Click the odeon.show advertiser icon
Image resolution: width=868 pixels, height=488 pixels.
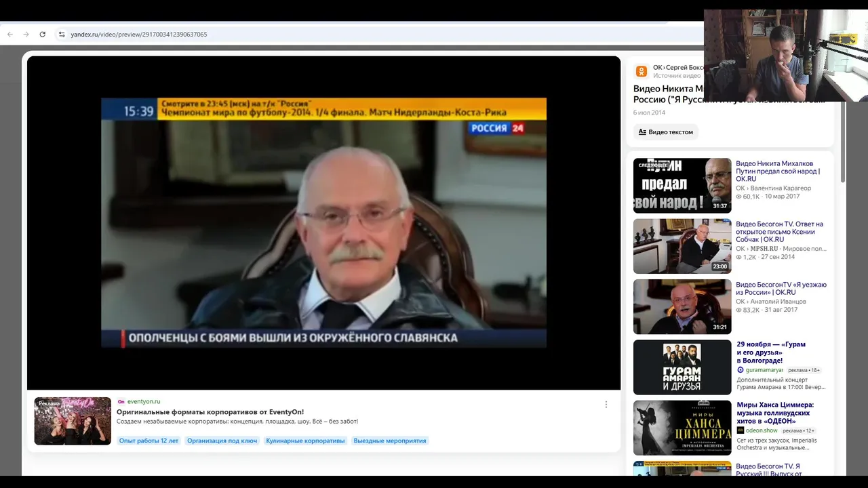[741, 430]
